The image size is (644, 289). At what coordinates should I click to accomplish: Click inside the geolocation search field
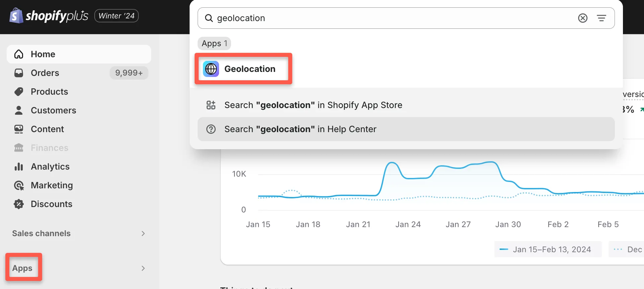point(334,18)
